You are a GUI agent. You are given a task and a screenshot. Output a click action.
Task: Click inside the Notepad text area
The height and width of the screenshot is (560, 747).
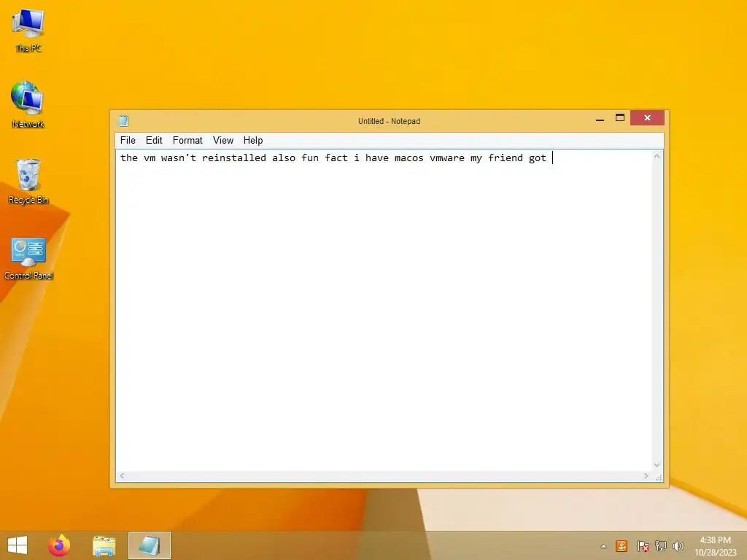click(384, 311)
